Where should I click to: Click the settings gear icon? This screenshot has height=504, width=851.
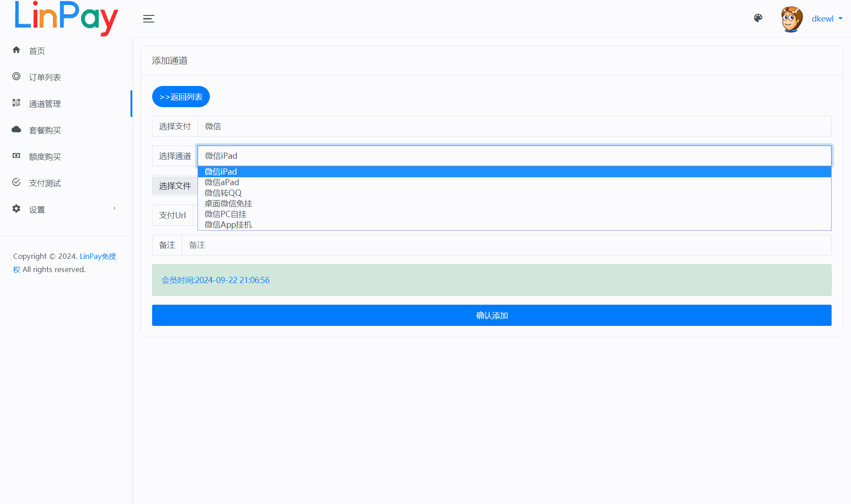(x=16, y=209)
